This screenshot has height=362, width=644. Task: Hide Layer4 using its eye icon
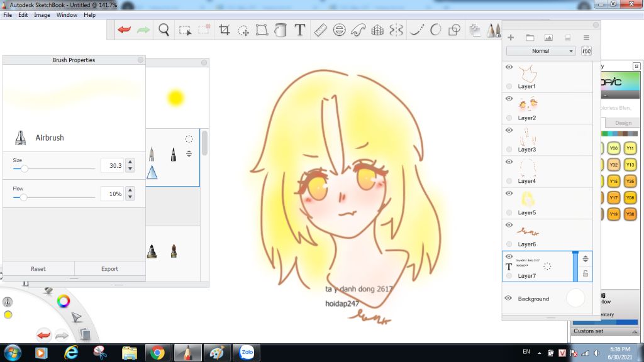509,162
